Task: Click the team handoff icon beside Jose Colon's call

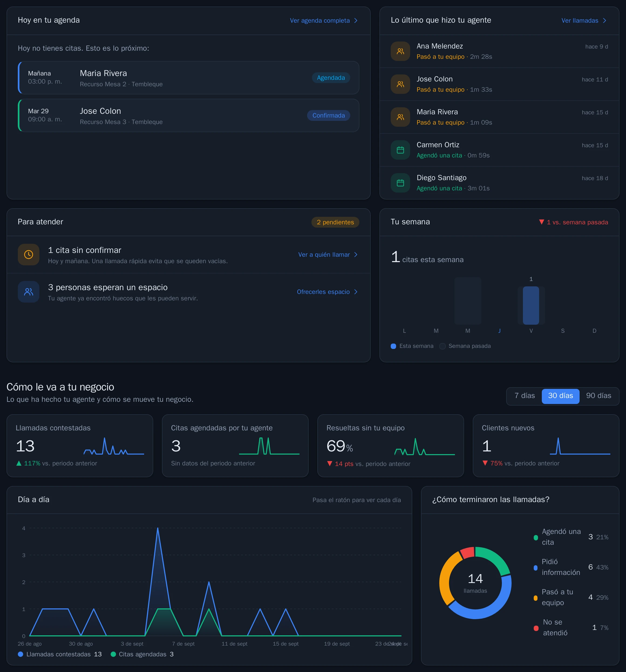Action: [400, 84]
